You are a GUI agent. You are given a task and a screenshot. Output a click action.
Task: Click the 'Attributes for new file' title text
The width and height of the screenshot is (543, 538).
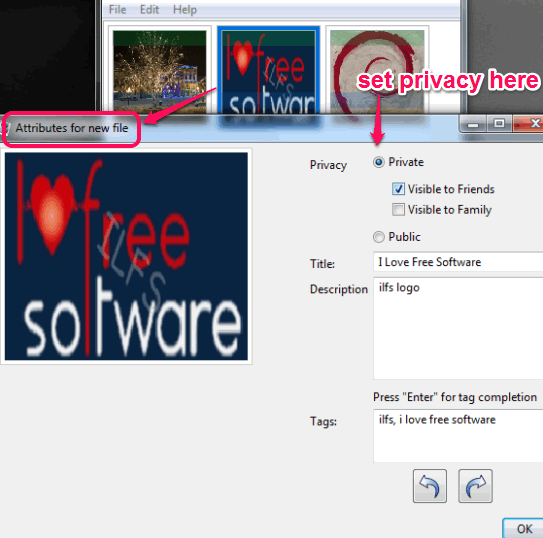coord(72,128)
